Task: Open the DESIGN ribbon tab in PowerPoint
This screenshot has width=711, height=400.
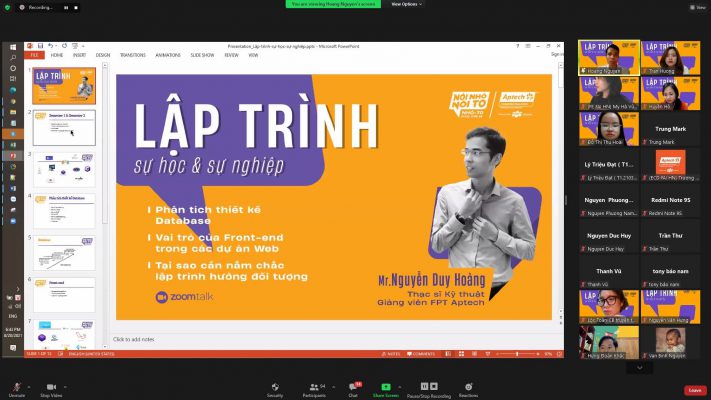Action: pos(105,55)
